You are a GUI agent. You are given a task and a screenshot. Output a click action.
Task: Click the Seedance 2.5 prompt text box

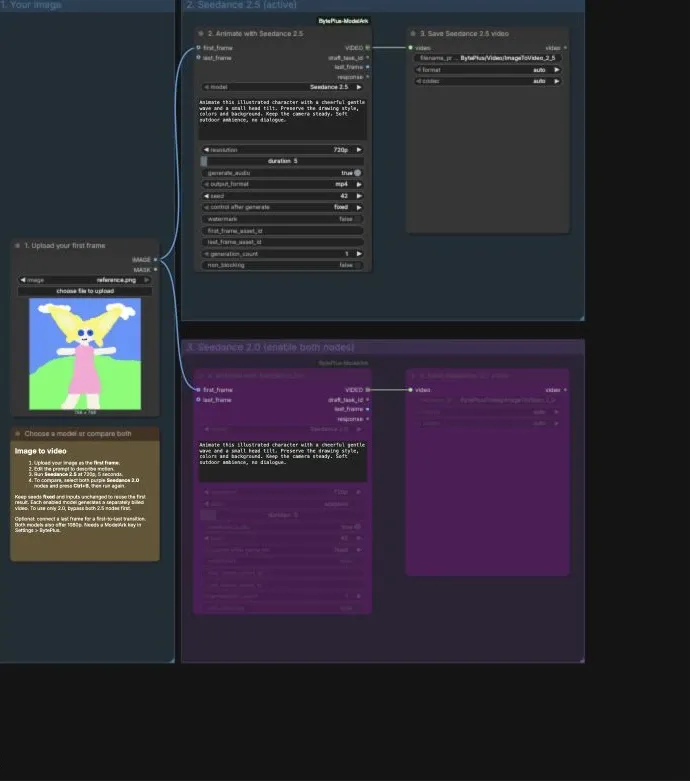(282, 119)
